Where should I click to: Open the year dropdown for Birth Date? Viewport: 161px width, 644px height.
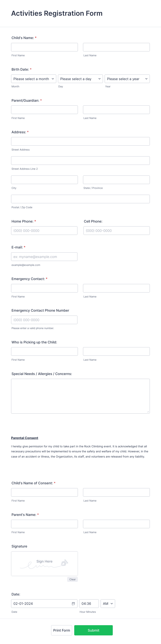(x=127, y=79)
